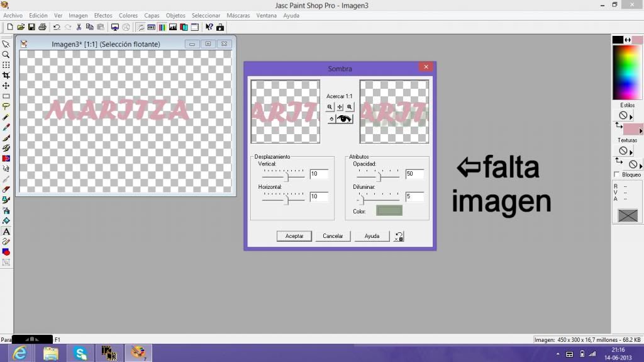Toggle the auto proof arrow button
644x362 pixels.
331,119
